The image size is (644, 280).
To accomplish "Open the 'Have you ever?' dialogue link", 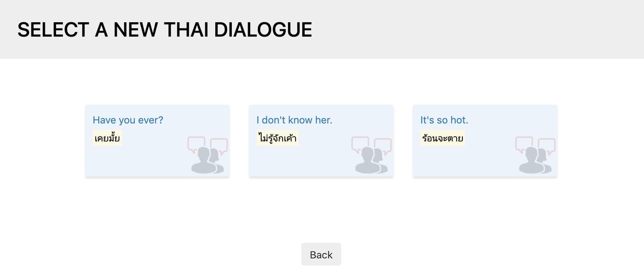I will pyautogui.click(x=128, y=120).
